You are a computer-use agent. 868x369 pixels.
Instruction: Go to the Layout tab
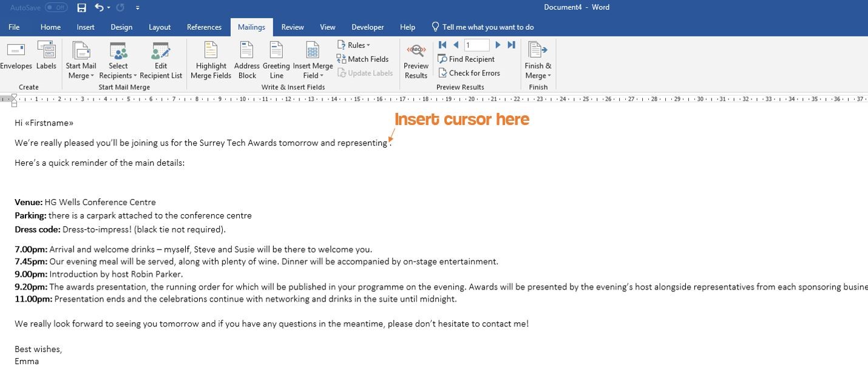click(x=160, y=27)
